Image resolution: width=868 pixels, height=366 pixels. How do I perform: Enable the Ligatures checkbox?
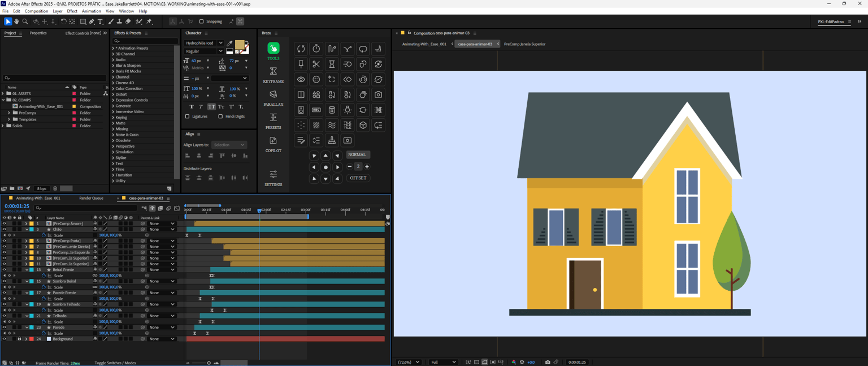pyautogui.click(x=188, y=117)
